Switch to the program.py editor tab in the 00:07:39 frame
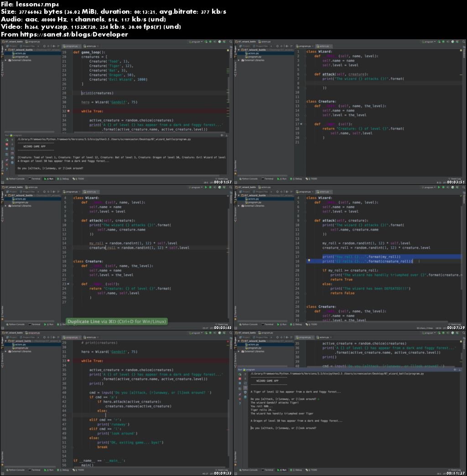This screenshot has height=476, width=467. coord(305,192)
